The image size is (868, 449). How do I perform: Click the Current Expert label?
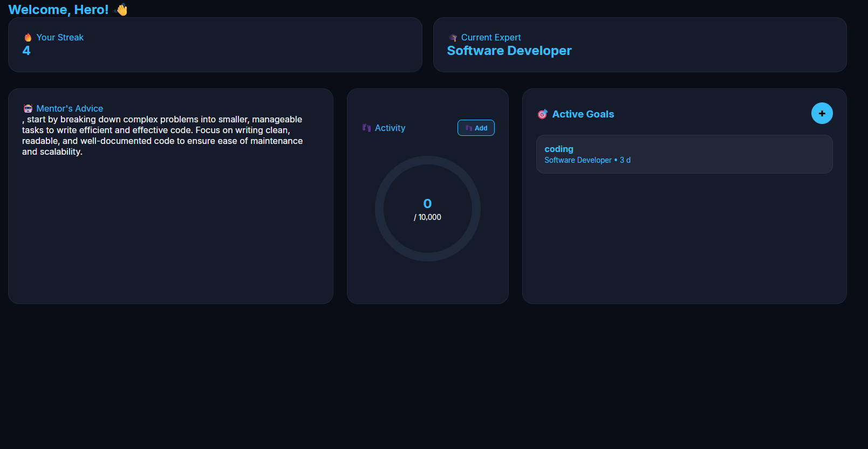491,37
